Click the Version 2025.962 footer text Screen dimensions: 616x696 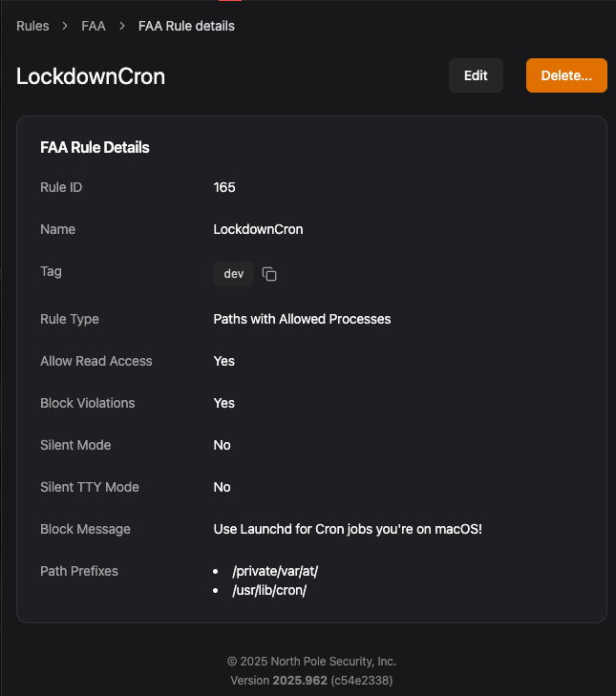click(311, 681)
